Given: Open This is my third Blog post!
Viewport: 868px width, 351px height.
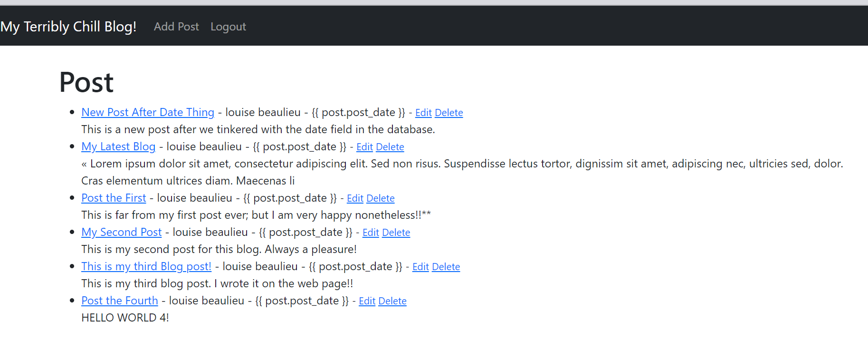Looking at the screenshot, I should 146,266.
